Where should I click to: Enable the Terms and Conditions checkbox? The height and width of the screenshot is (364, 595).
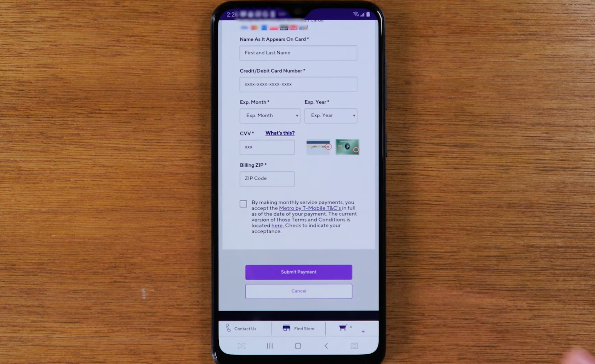(x=243, y=204)
